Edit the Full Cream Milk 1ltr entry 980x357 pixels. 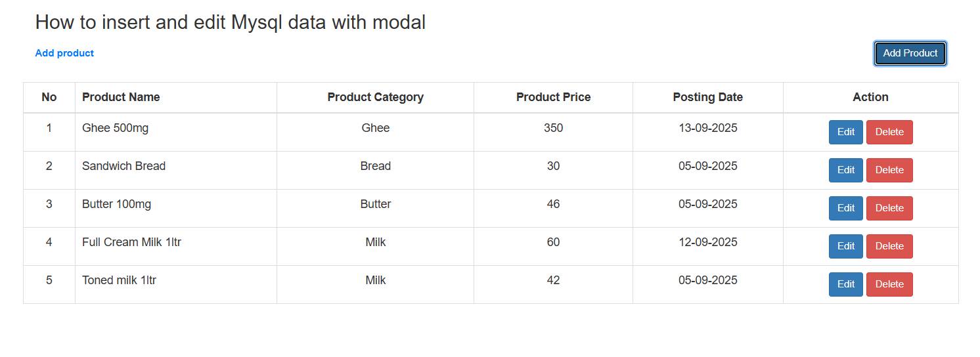point(845,246)
